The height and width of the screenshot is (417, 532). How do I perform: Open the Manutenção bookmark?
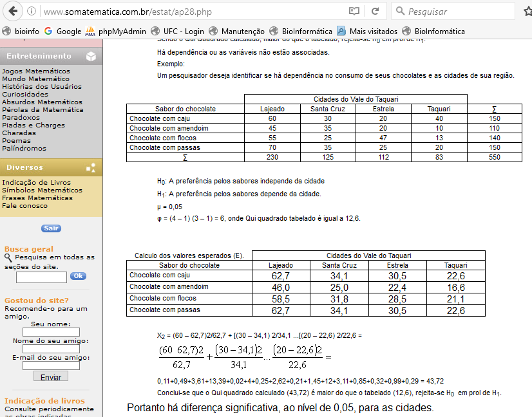236,31
